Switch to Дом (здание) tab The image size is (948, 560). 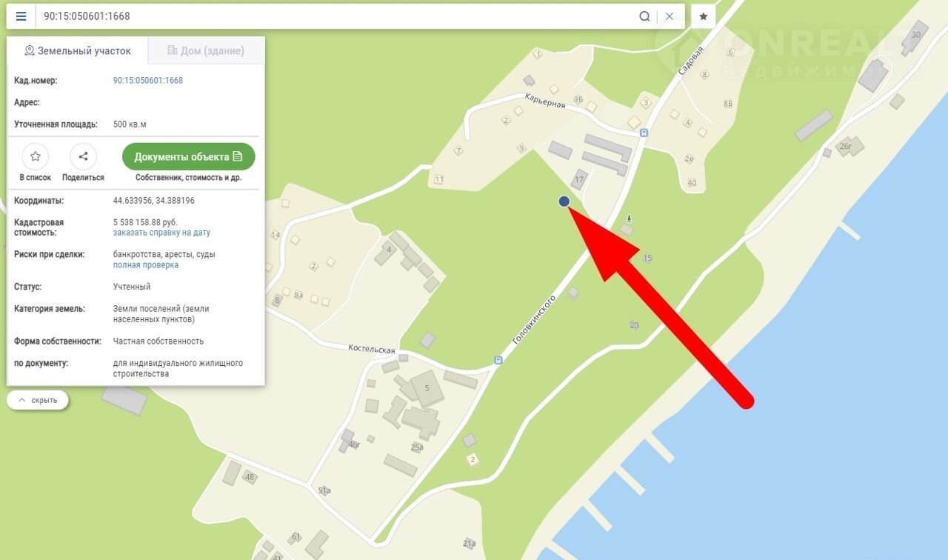tap(206, 50)
